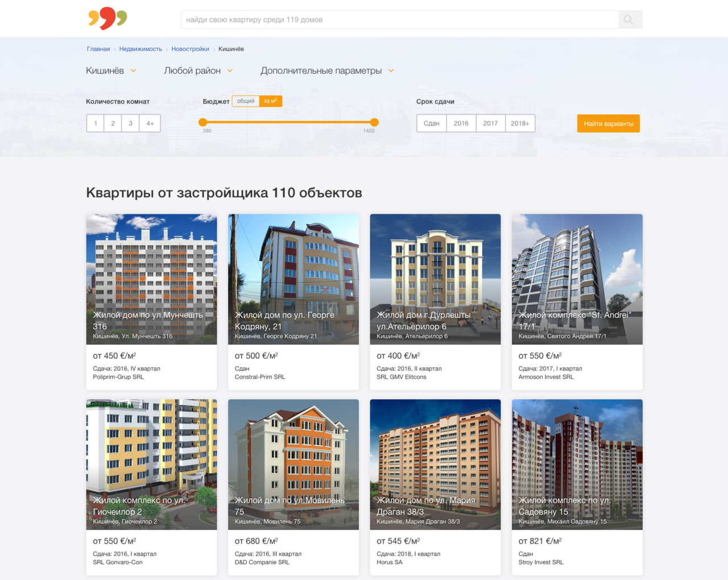The image size is (728, 580).
Task: Select budget за м² option
Action: click(x=271, y=101)
